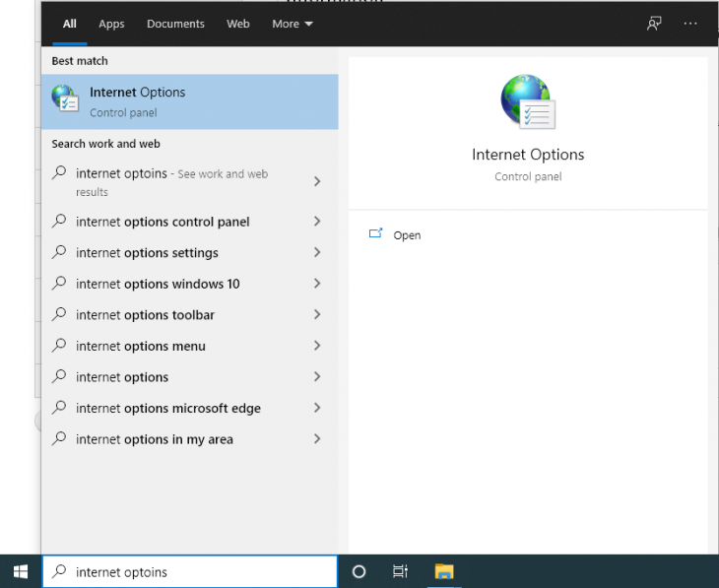
Task: Click search icon beside 'internet options menu'
Action: pyautogui.click(x=59, y=345)
